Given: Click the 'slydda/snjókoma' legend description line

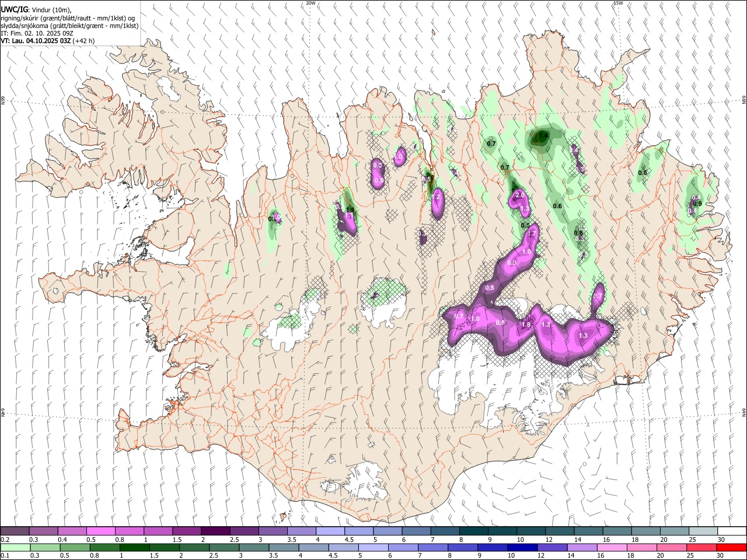Looking at the screenshot, I should tap(69, 26).
